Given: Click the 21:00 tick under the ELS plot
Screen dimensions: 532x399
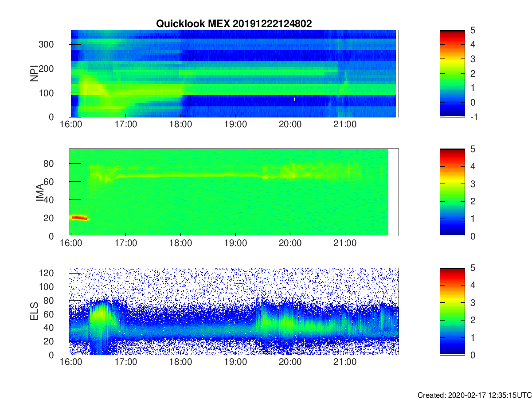Looking at the screenshot, I should 345,362.
